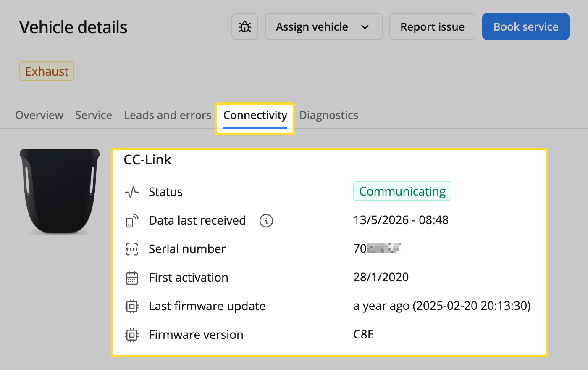Click the info icon beside Data last received
This screenshot has width=588, height=370.
266,220
